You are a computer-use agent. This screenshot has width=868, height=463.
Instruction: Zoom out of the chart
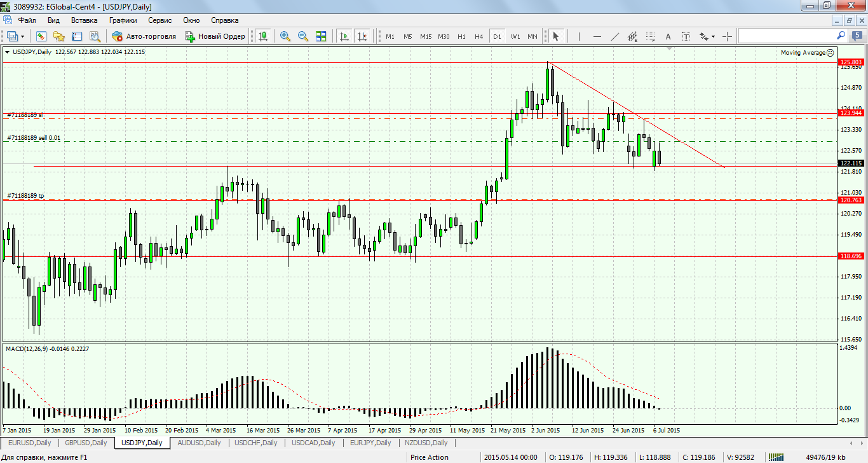point(303,36)
